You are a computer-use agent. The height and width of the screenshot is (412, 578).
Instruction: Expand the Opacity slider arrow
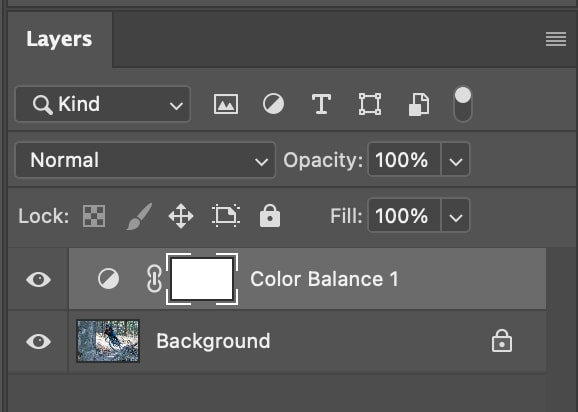pyautogui.click(x=456, y=160)
